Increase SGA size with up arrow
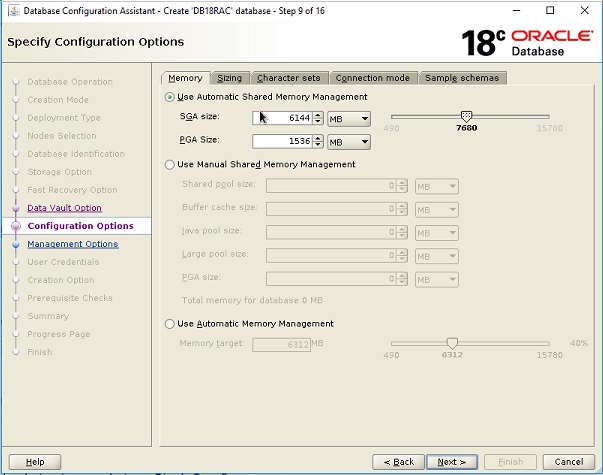This screenshot has width=603, height=475. tap(318, 115)
